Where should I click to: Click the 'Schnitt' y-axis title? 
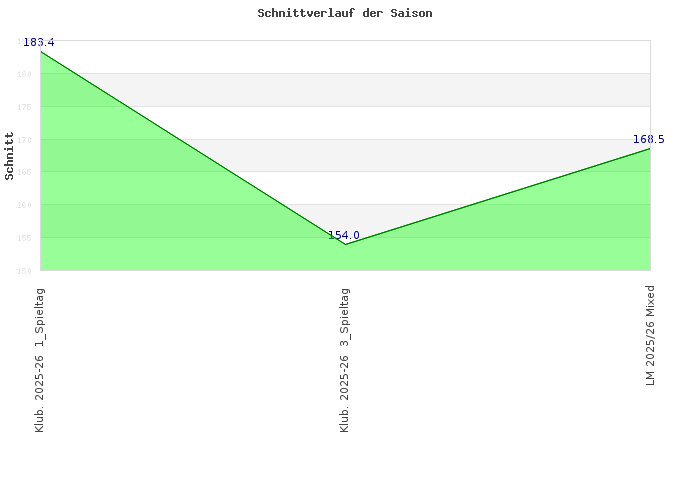pos(10,156)
